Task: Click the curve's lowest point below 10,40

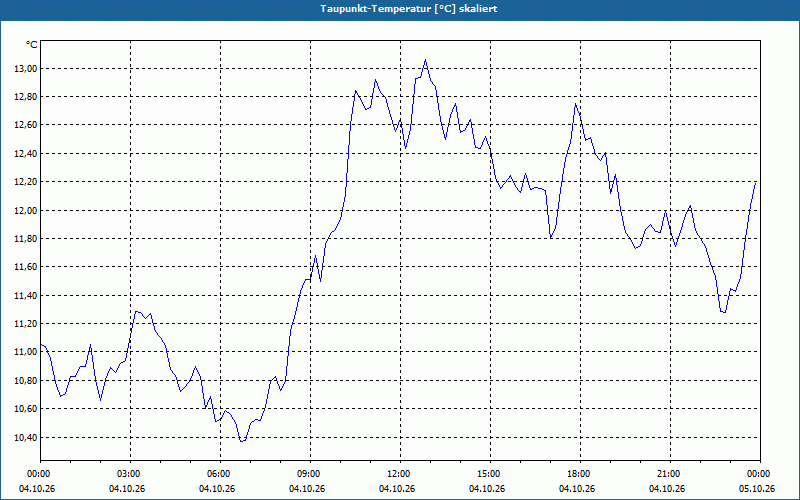Action: tap(242, 441)
